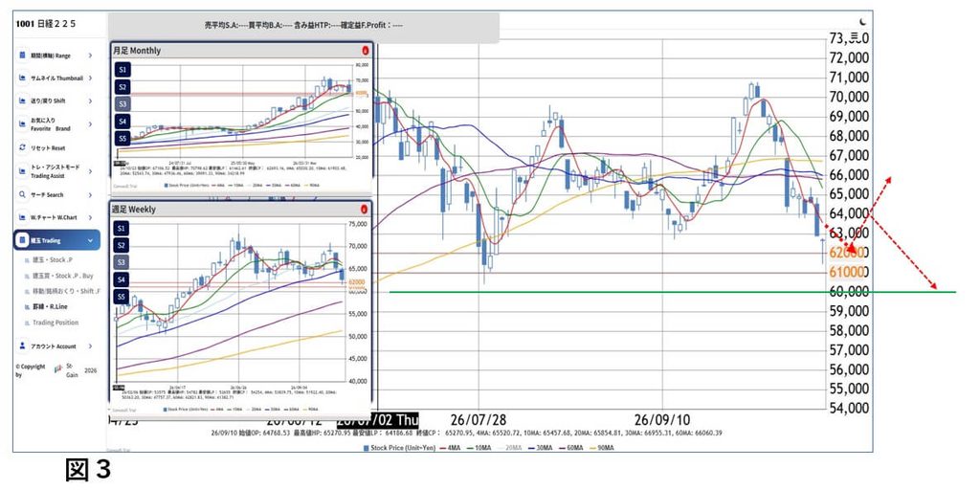
Task: Click the 月足 Monthly panel title
Action: [x=136, y=51]
